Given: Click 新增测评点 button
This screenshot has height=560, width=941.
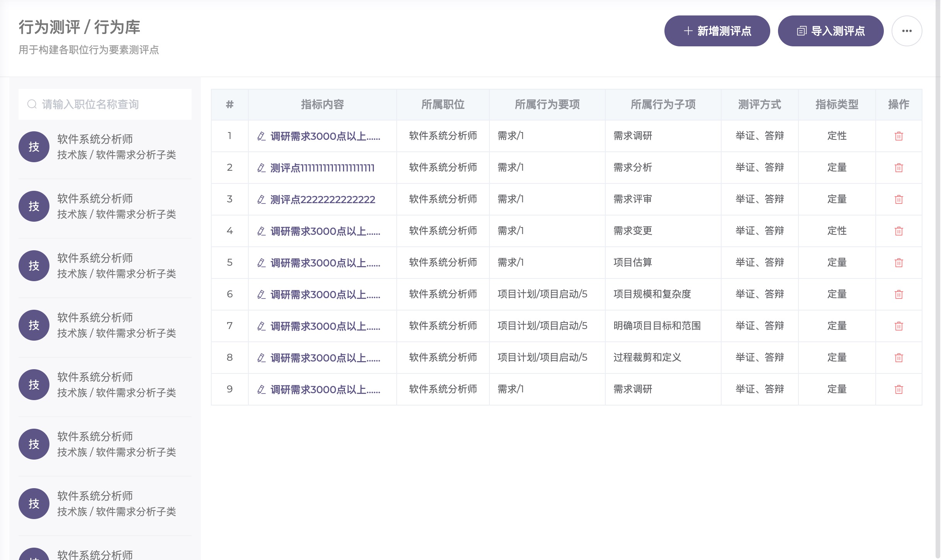Looking at the screenshot, I should tap(717, 31).
